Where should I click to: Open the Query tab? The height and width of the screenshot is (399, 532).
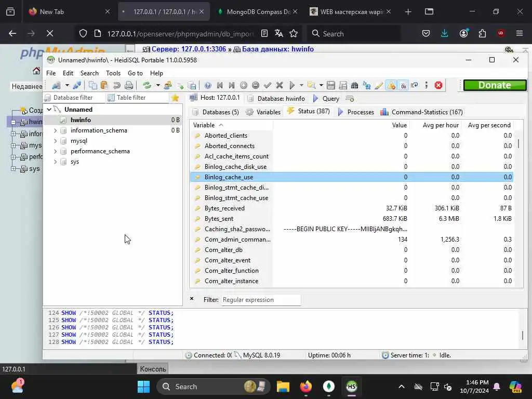click(x=326, y=99)
